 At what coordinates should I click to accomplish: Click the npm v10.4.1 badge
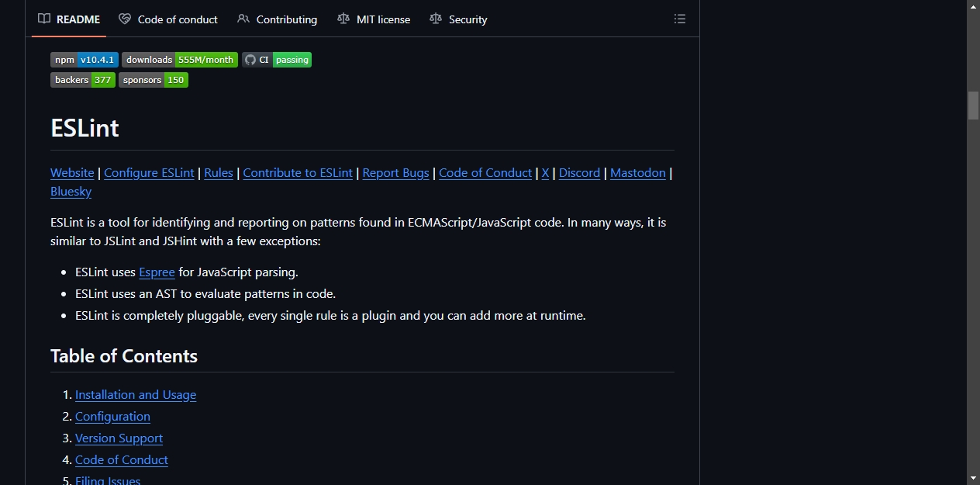(85, 60)
